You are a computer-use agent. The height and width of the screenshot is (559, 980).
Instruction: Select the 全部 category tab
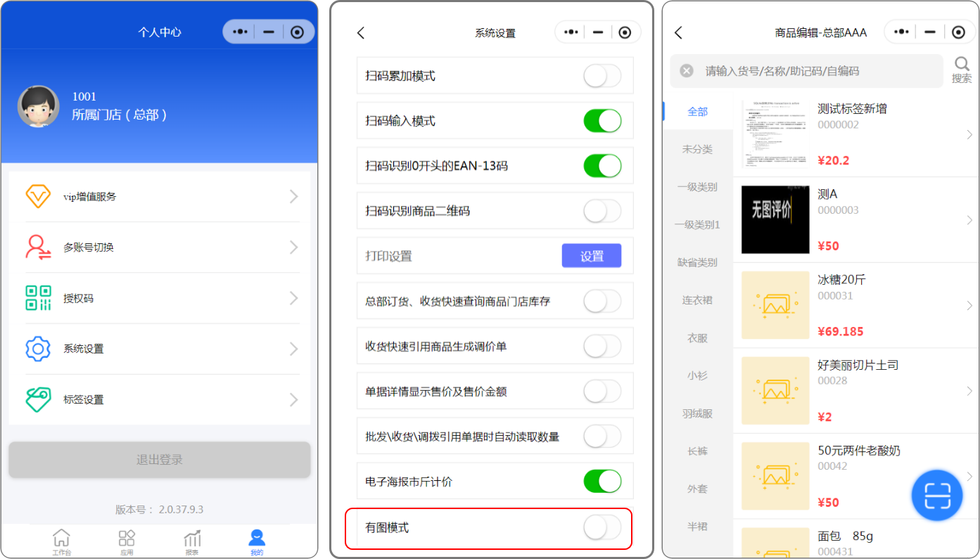click(698, 111)
